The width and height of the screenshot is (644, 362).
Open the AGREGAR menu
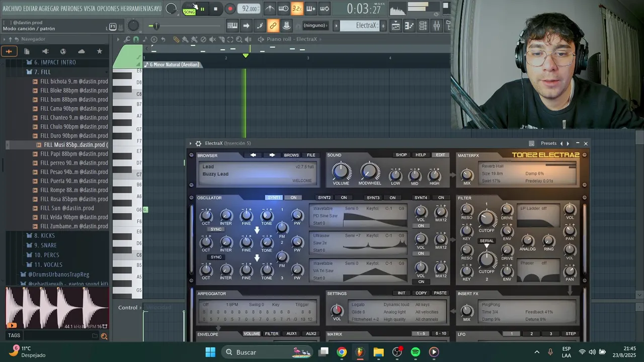49,9
